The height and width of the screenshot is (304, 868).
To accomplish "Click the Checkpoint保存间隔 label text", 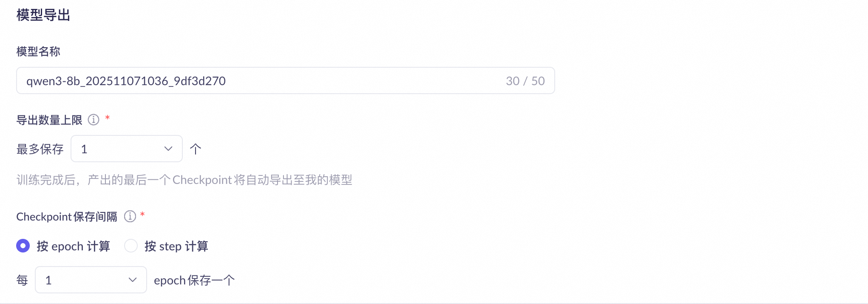I will (x=67, y=217).
